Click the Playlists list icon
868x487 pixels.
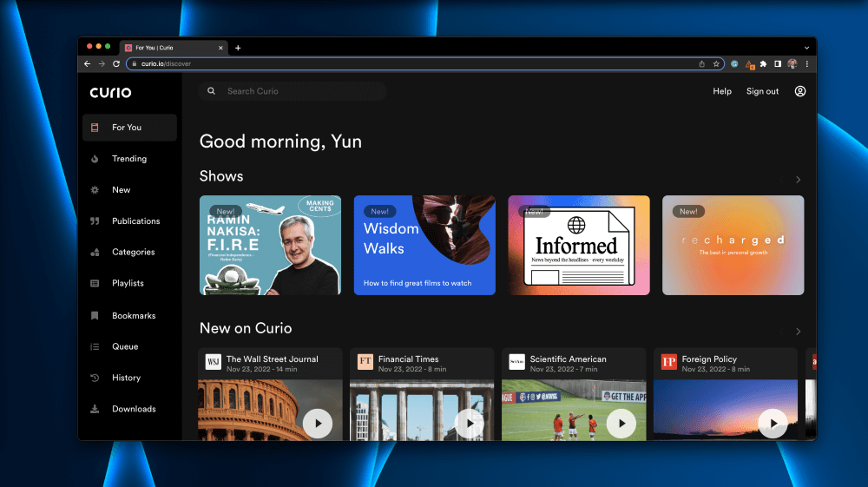[95, 283]
